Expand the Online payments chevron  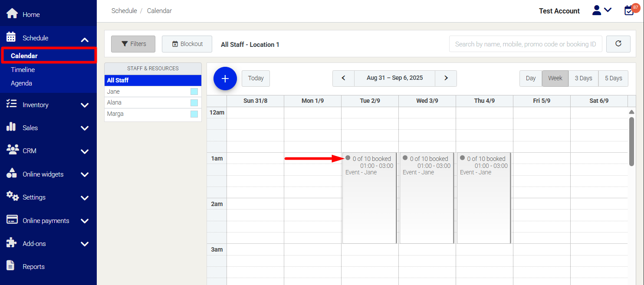85,221
